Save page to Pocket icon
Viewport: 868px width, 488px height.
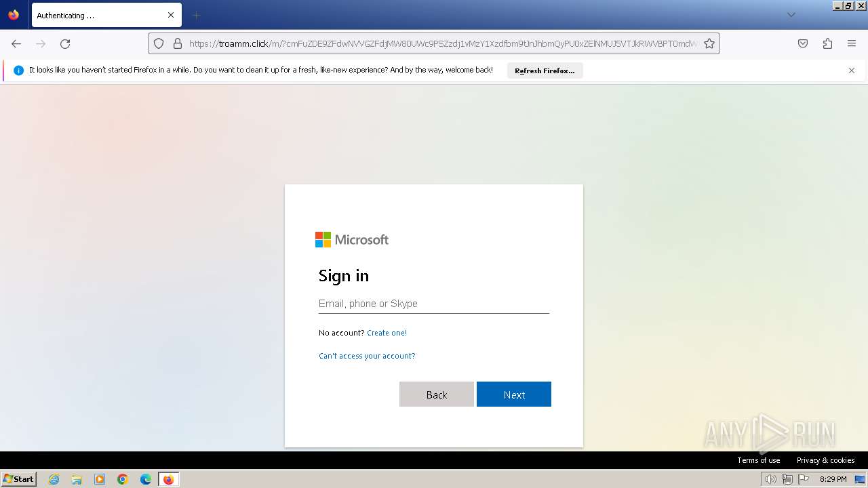point(803,43)
